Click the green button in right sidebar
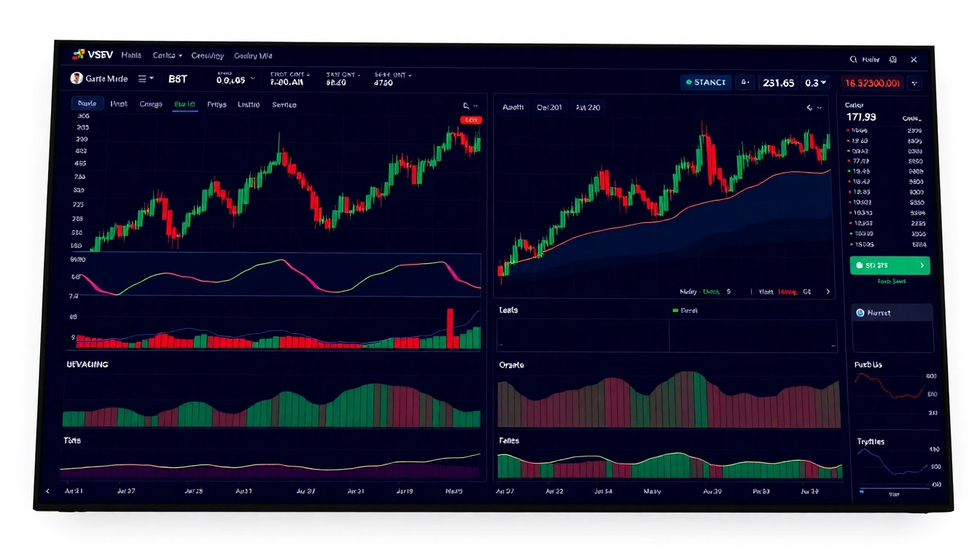This screenshot has height=560, width=980. (890, 265)
